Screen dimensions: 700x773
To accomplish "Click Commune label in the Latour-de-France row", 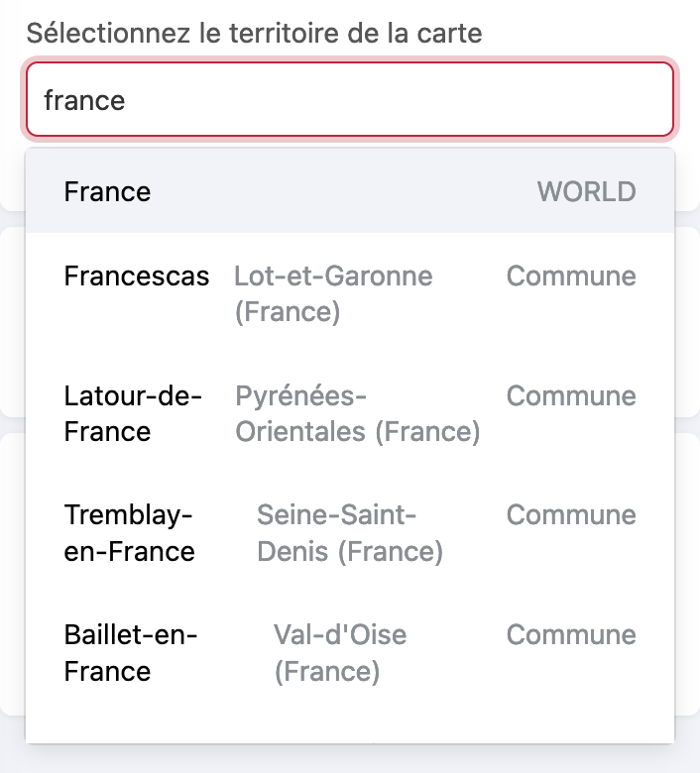I will click(x=571, y=395).
